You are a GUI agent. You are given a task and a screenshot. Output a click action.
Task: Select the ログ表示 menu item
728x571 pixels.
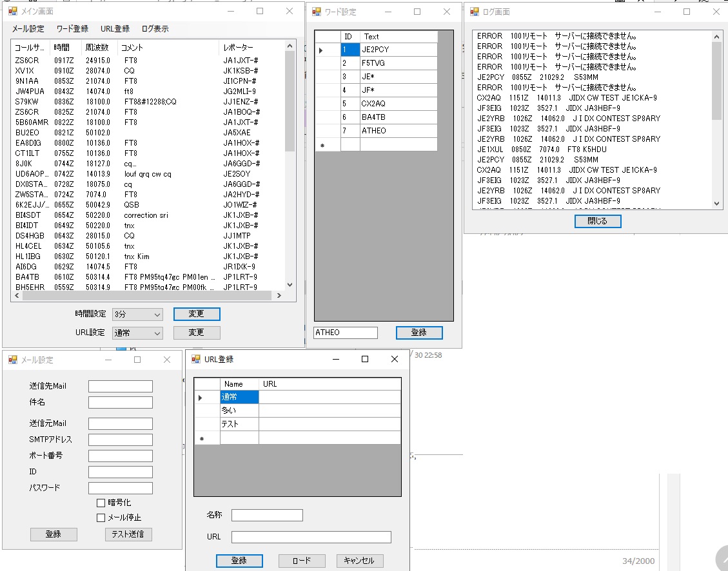155,29
